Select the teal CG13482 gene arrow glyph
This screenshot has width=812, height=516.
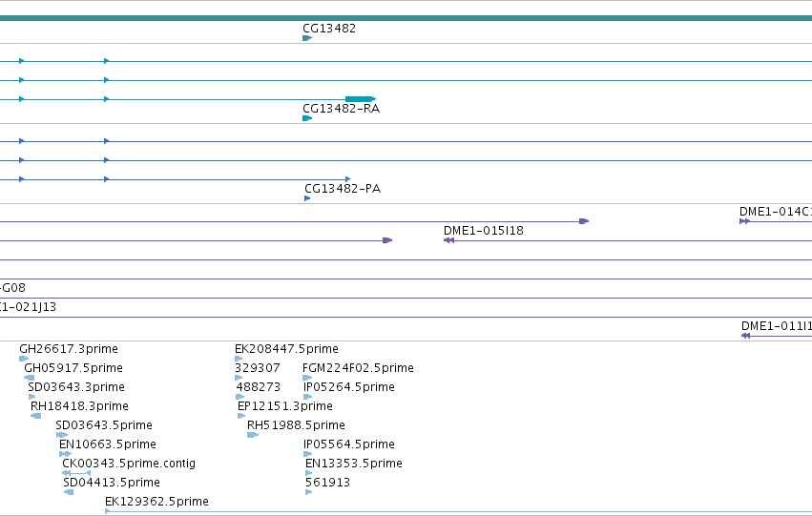coord(307,38)
